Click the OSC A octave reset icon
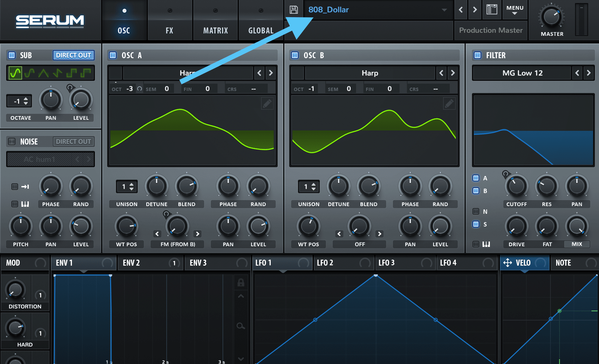Image resolution: width=599 pixels, height=364 pixels. click(140, 89)
